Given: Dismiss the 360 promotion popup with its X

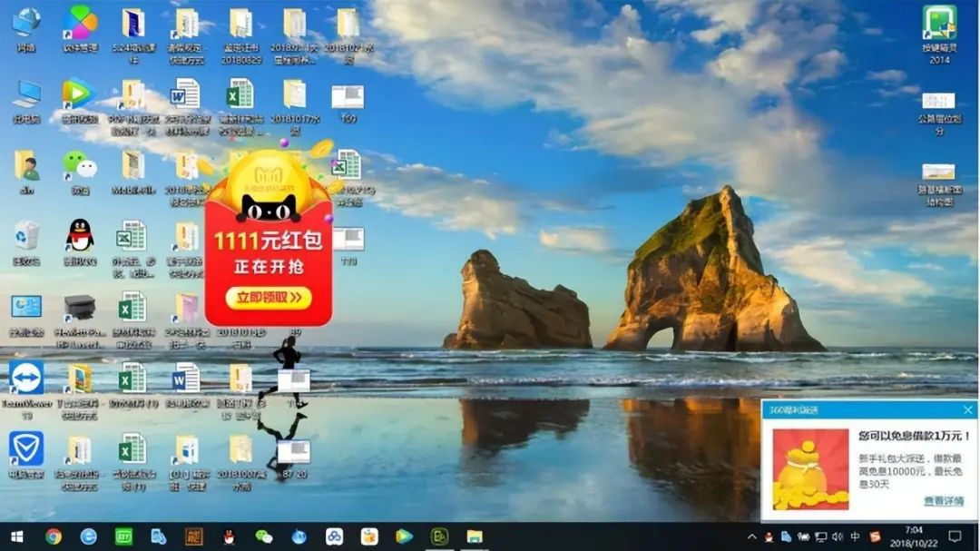Looking at the screenshot, I should (967, 410).
